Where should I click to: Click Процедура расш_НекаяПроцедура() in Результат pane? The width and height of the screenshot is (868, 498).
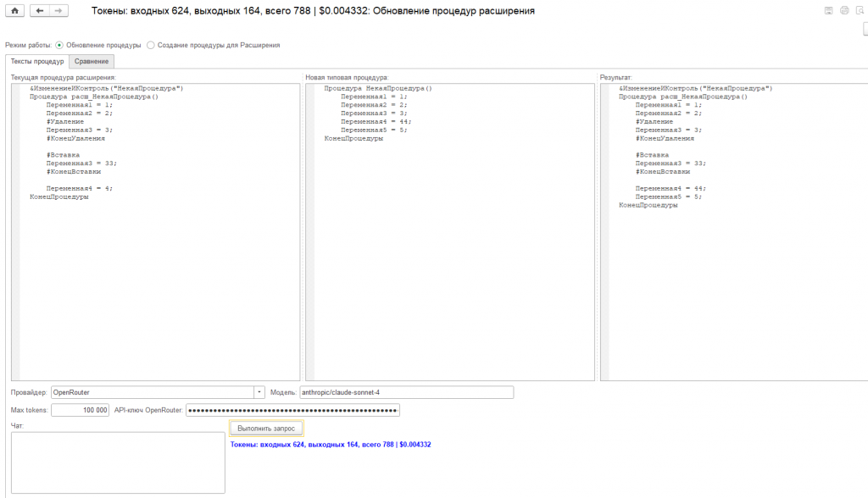pyautogui.click(x=683, y=97)
